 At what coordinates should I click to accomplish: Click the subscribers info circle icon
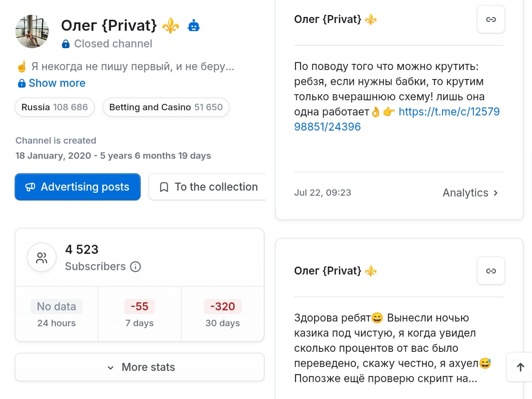[x=135, y=267]
